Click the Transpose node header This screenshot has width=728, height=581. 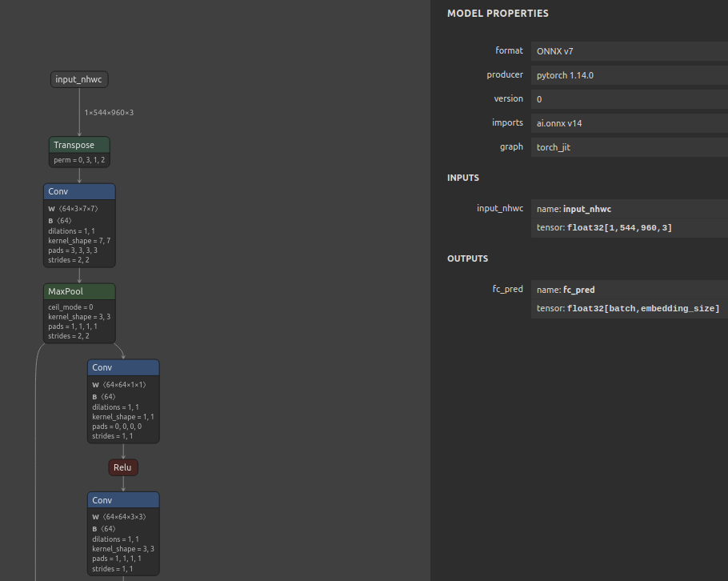pos(78,145)
